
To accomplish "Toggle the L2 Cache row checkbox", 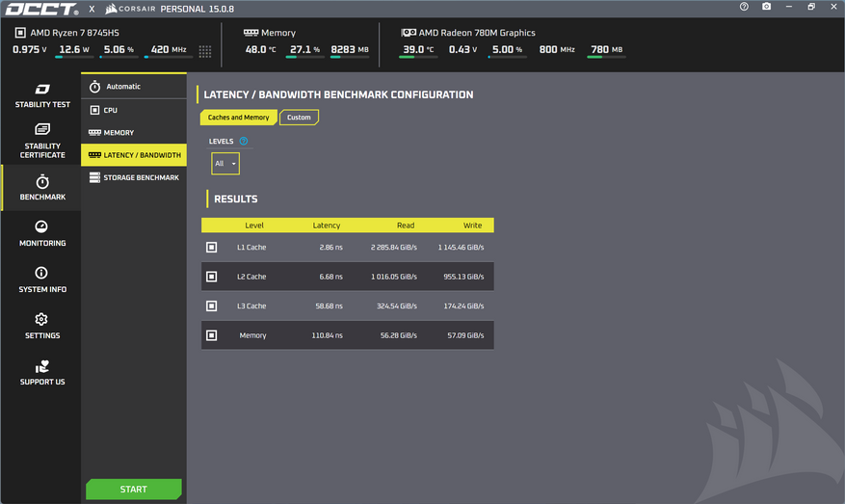I will pyautogui.click(x=211, y=277).
